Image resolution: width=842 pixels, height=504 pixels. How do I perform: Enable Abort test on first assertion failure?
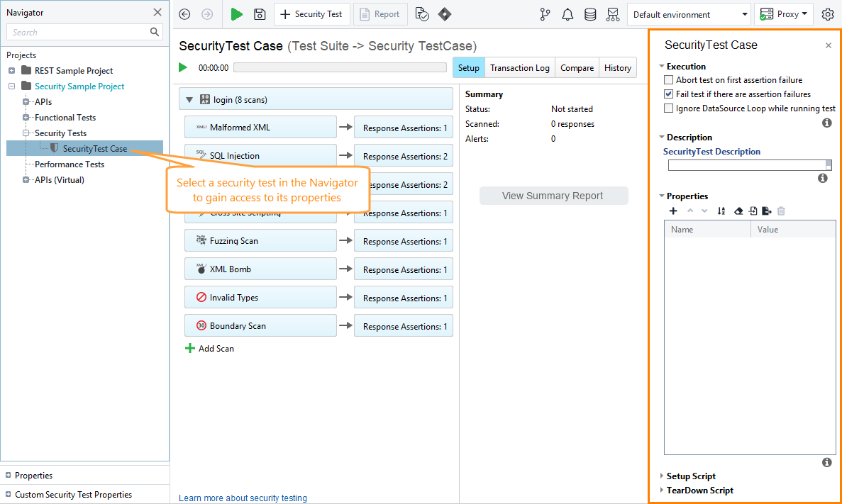[x=667, y=79]
